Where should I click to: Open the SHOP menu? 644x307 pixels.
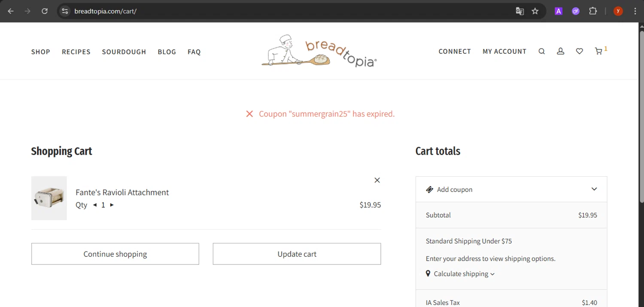tap(41, 52)
